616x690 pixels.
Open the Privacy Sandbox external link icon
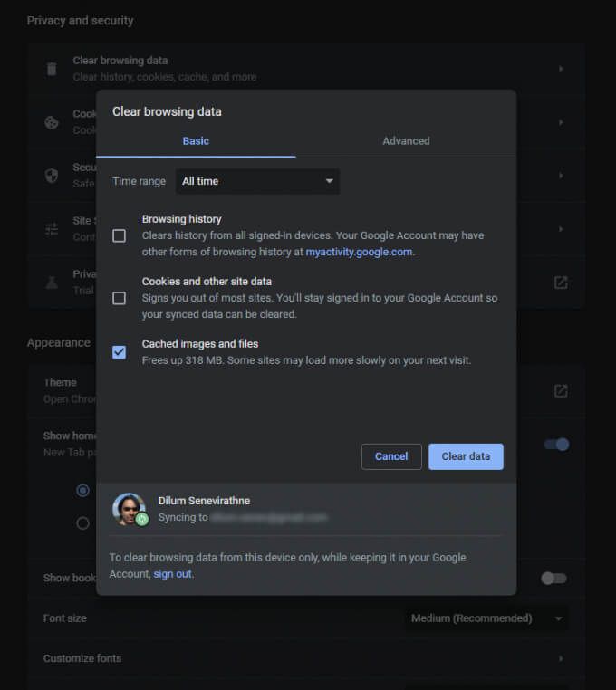pos(561,283)
